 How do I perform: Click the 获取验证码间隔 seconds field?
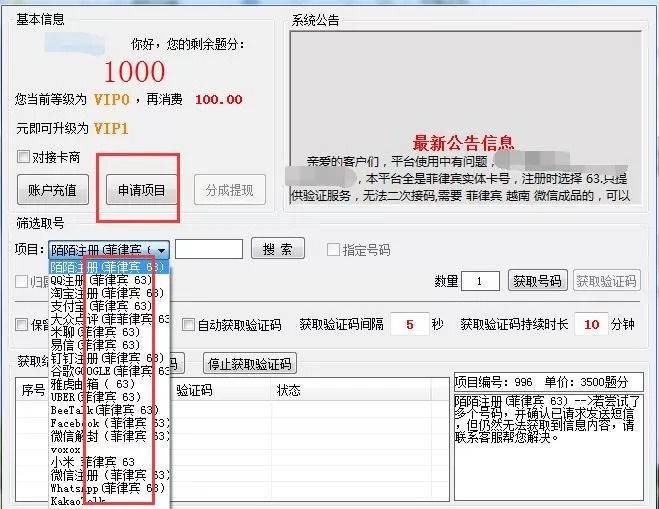click(410, 324)
